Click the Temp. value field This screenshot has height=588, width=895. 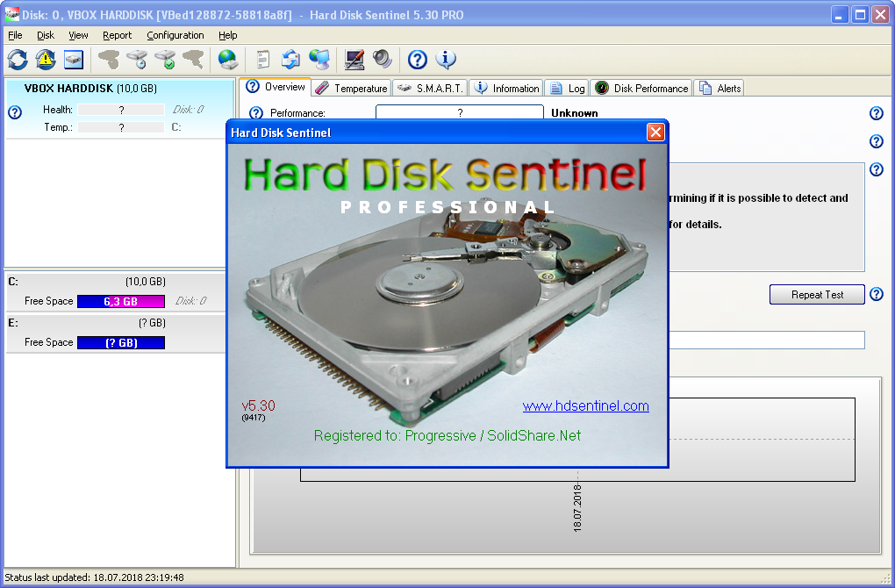point(121,127)
